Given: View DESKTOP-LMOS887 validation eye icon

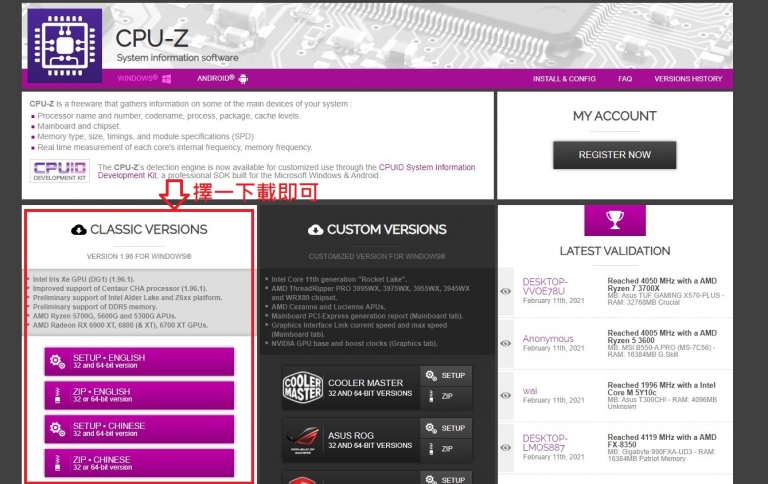Looking at the screenshot, I should 505,447.
